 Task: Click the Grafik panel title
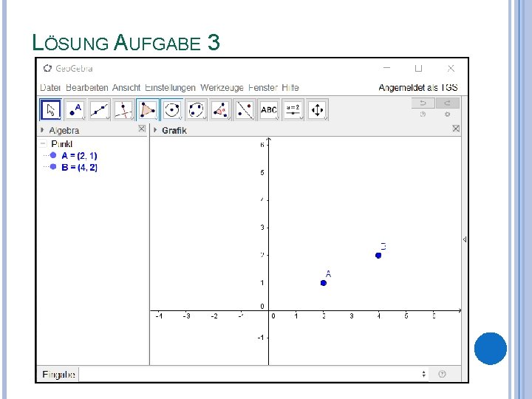click(x=174, y=130)
